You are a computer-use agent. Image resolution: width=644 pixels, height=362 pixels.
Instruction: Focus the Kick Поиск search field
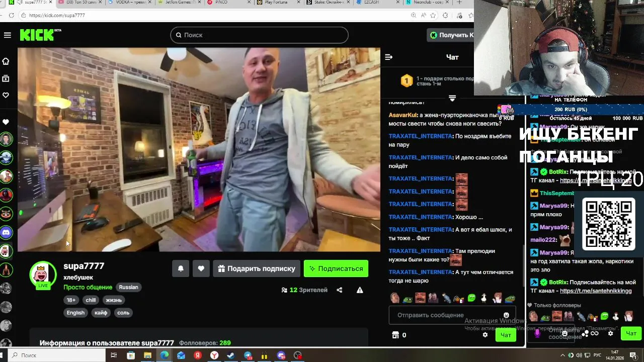pos(259,35)
